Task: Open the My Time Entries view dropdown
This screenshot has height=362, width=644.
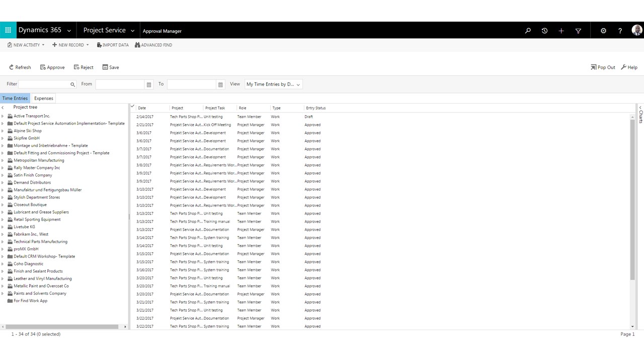Action: point(273,84)
